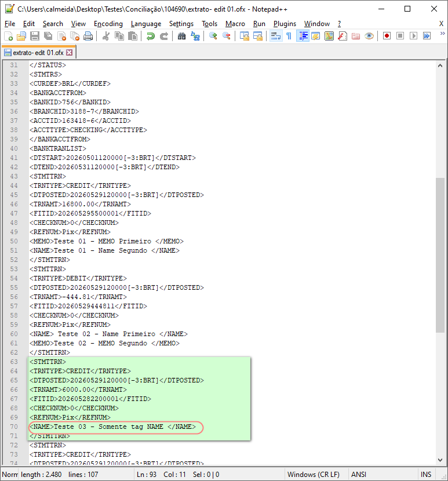Open a file with folder icon

(x=21, y=36)
